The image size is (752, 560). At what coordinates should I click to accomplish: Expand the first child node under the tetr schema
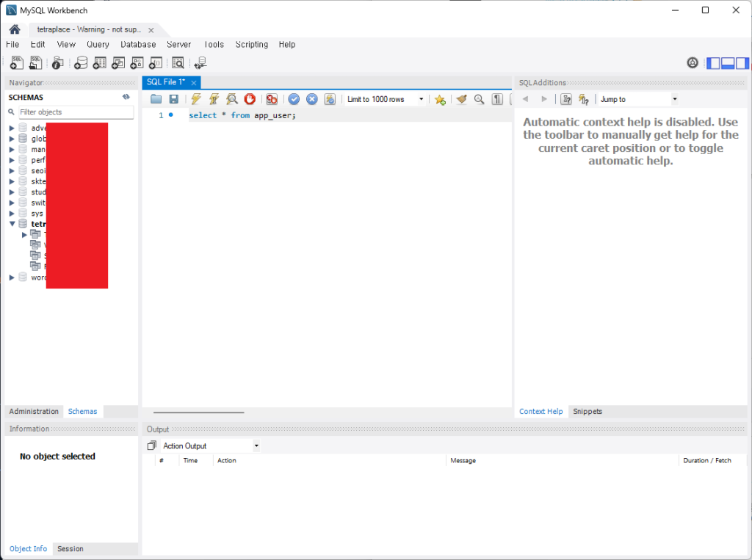[24, 234]
